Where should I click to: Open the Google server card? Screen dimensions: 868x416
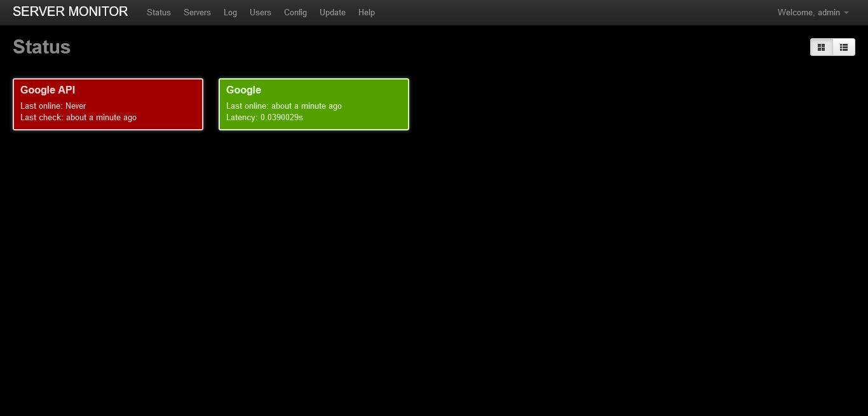pos(314,104)
